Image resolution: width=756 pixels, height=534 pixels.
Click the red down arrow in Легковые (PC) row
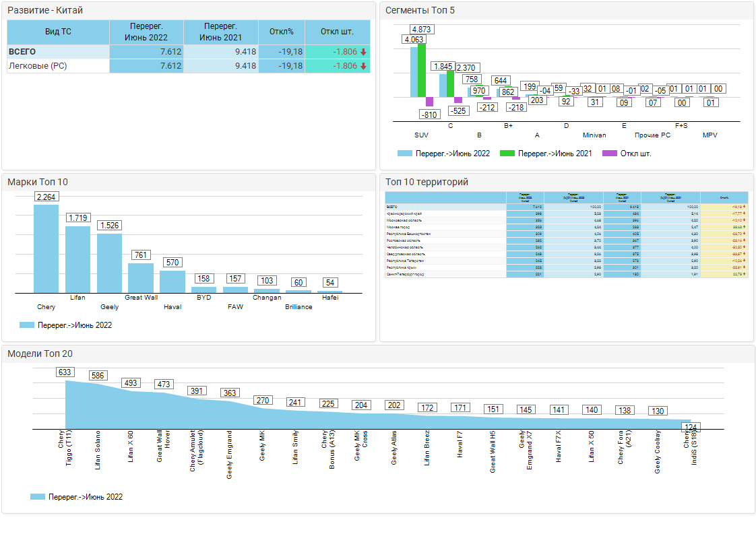tap(363, 66)
